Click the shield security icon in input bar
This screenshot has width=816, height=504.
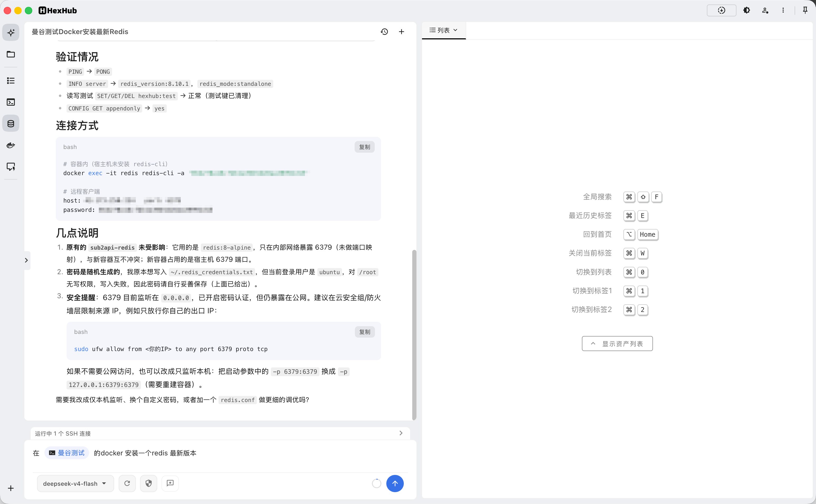tap(149, 484)
